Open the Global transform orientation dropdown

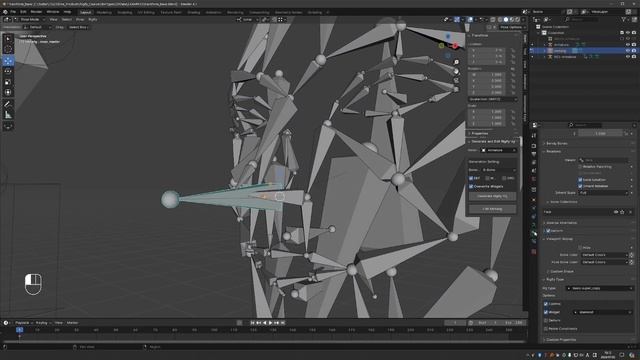[x=247, y=19]
